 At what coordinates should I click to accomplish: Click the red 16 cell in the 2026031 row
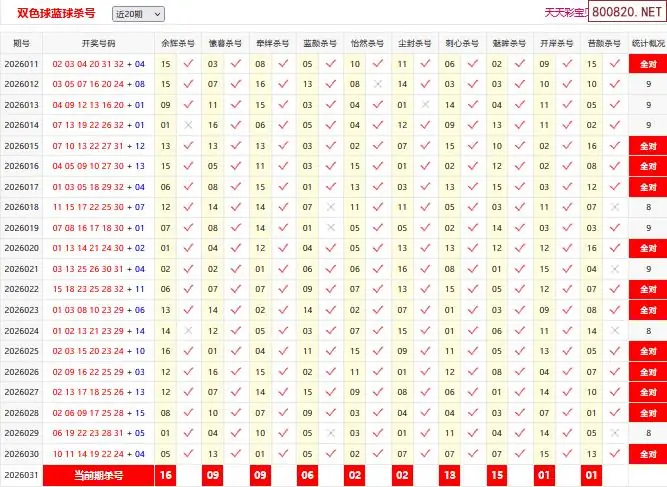point(166,476)
